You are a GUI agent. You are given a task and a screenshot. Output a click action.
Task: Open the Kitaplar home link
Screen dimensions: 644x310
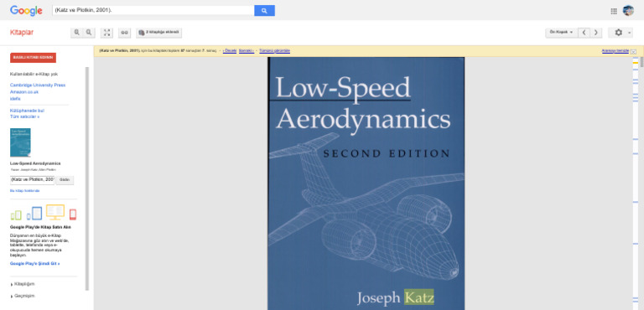point(22,33)
